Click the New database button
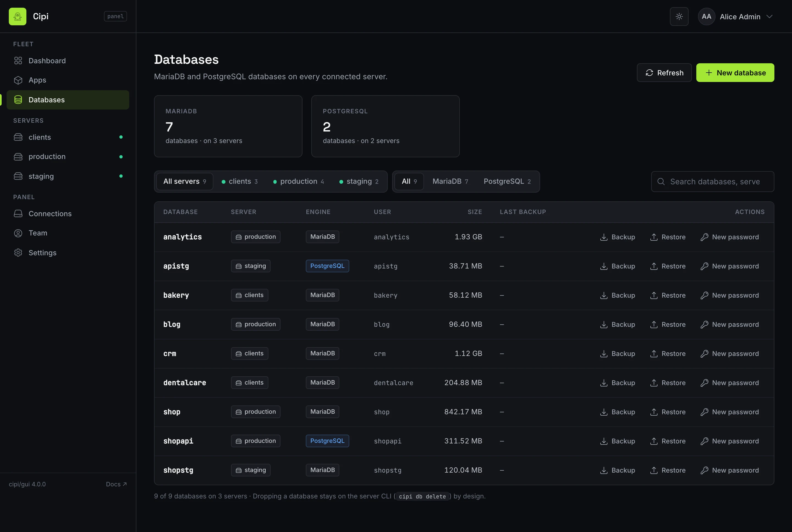This screenshot has height=532, width=792. [735, 73]
